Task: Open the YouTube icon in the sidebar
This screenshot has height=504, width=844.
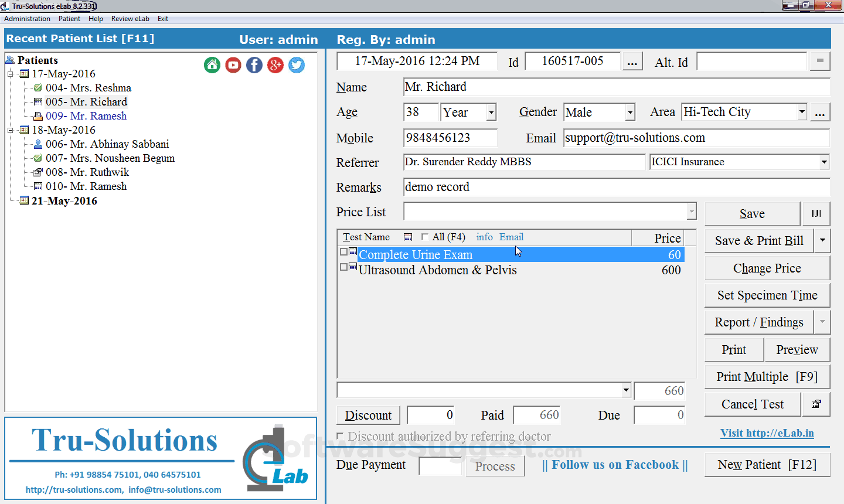Action: [233, 65]
